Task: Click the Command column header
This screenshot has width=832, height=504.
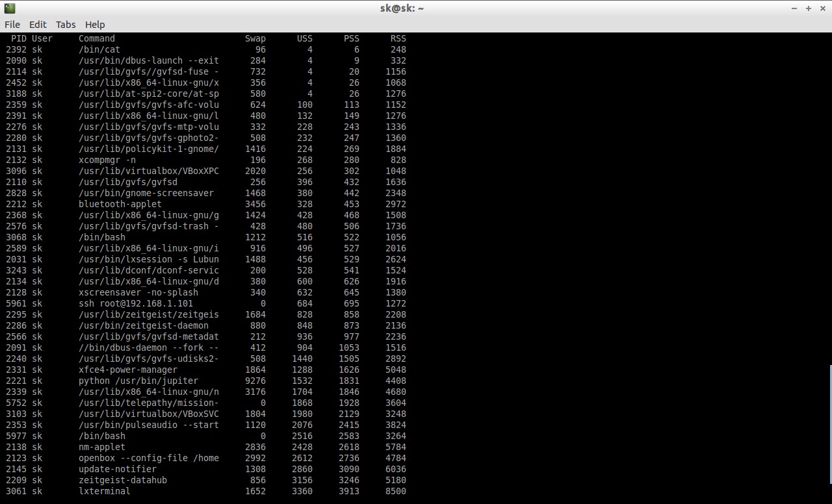Action: tap(97, 38)
